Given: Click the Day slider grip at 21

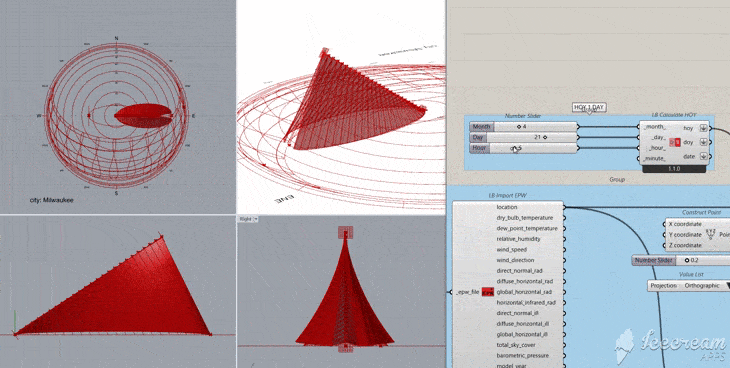Looking at the screenshot, I should [x=545, y=137].
